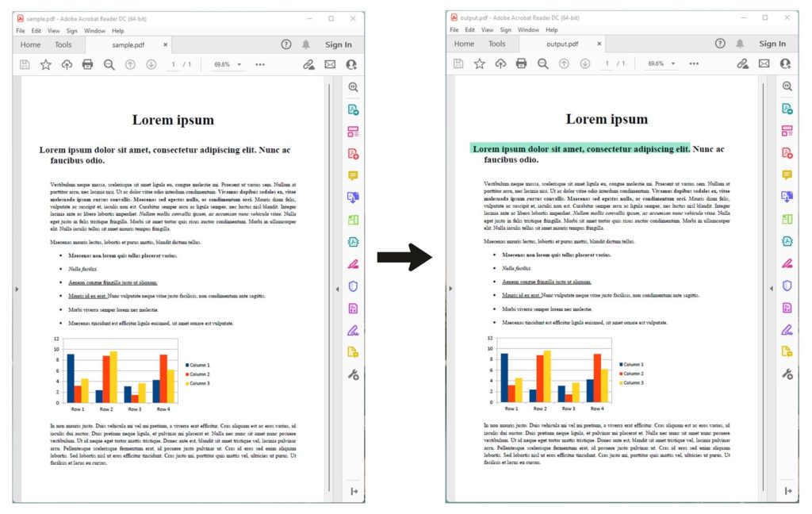Switch to the Tools tab in output.pdf window
Viewport: 812px width, 514px height.
(x=497, y=44)
